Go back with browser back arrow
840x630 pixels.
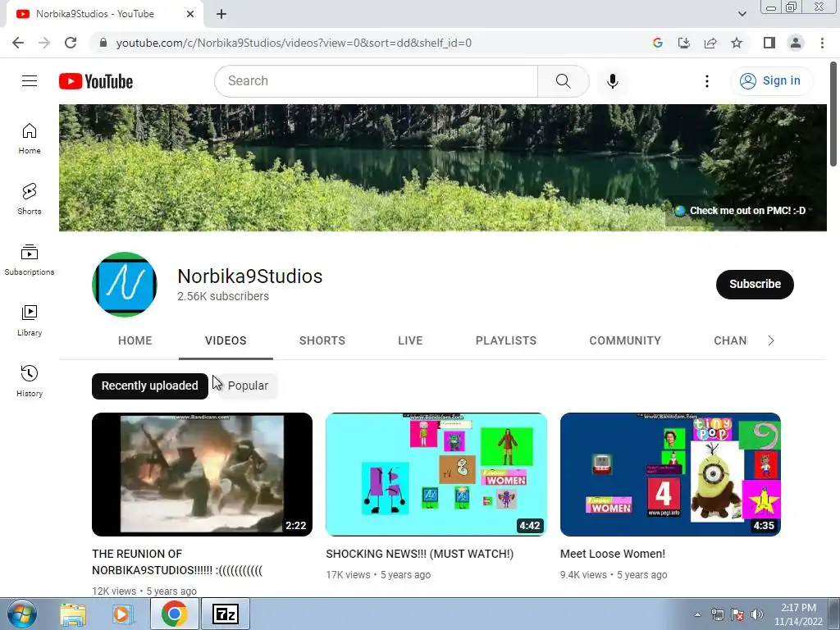point(18,43)
